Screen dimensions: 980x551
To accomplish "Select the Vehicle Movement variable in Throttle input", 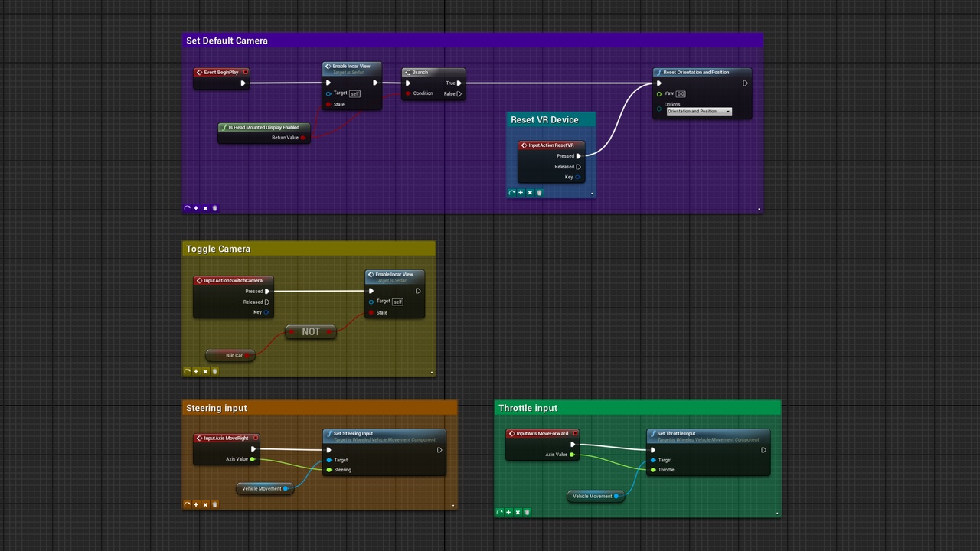I will pyautogui.click(x=596, y=497).
